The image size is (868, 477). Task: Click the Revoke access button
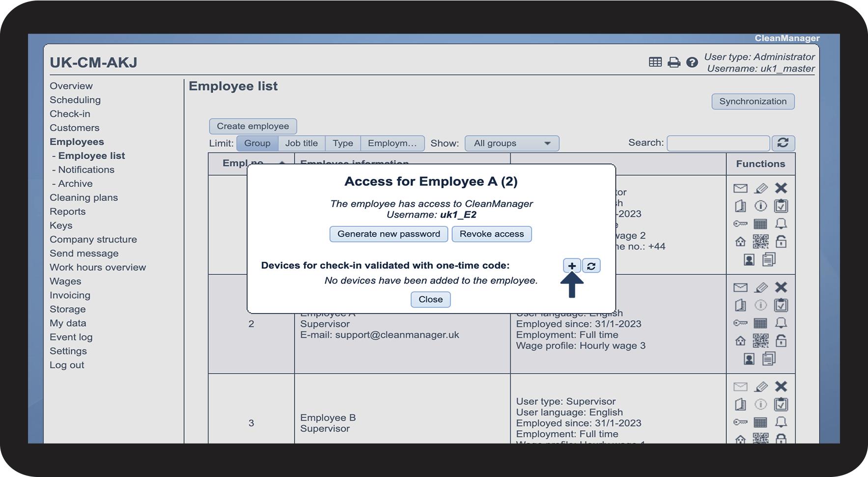(x=492, y=234)
